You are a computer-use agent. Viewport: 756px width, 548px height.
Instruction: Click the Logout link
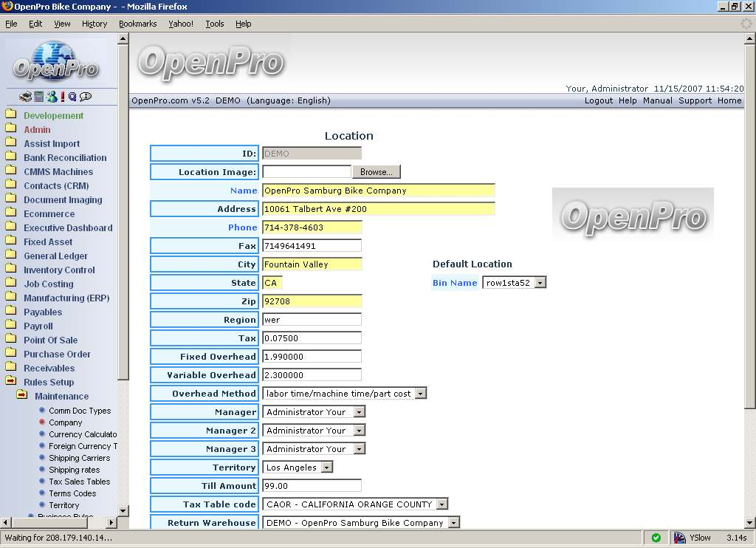pyautogui.click(x=598, y=100)
